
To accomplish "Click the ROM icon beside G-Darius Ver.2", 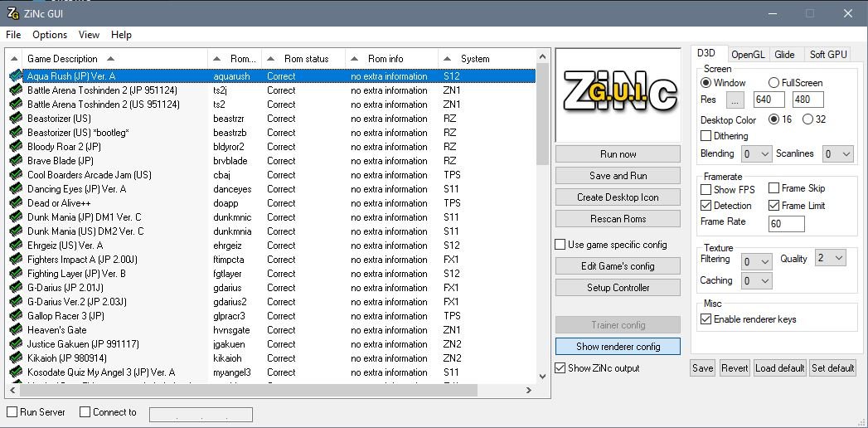I will tap(16, 302).
